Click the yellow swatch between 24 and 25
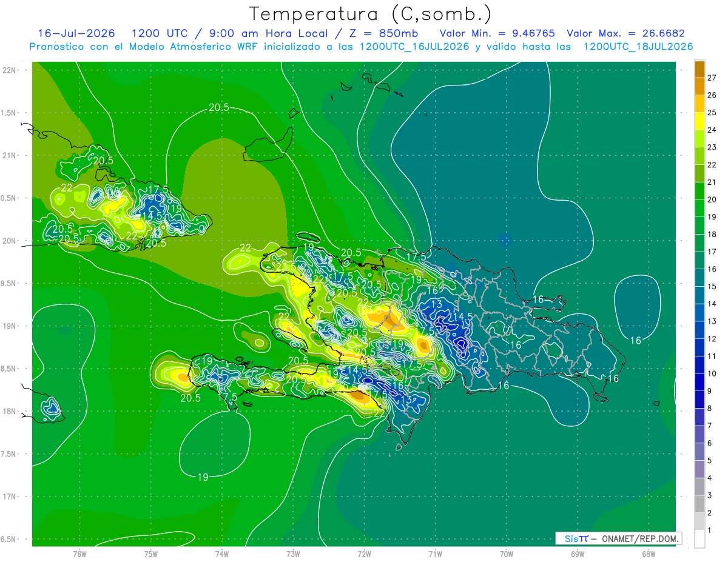The image size is (728, 562). (x=699, y=121)
